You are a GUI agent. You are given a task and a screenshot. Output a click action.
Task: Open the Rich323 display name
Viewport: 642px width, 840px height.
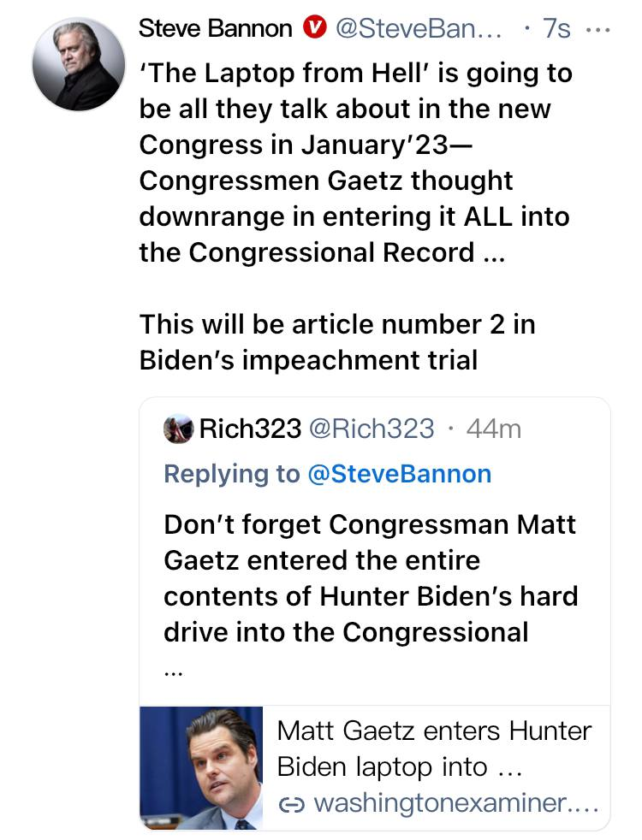(250, 429)
